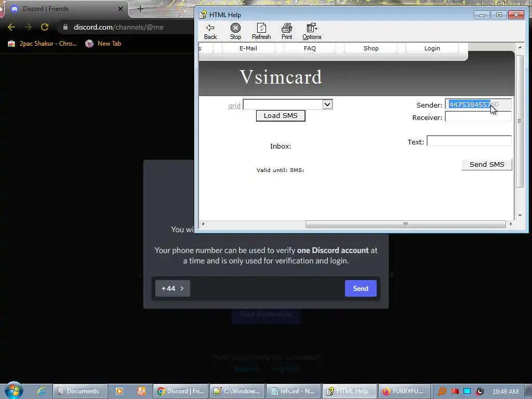Click Chrome forward arrow
Viewport: 532px width, 399px height.
click(28, 27)
